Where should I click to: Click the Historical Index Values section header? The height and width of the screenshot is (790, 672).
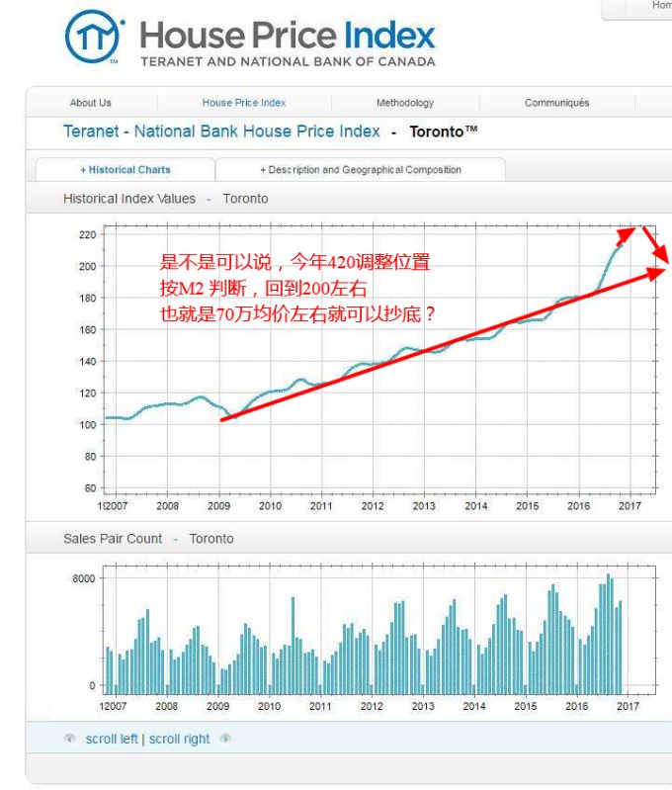[166, 199]
